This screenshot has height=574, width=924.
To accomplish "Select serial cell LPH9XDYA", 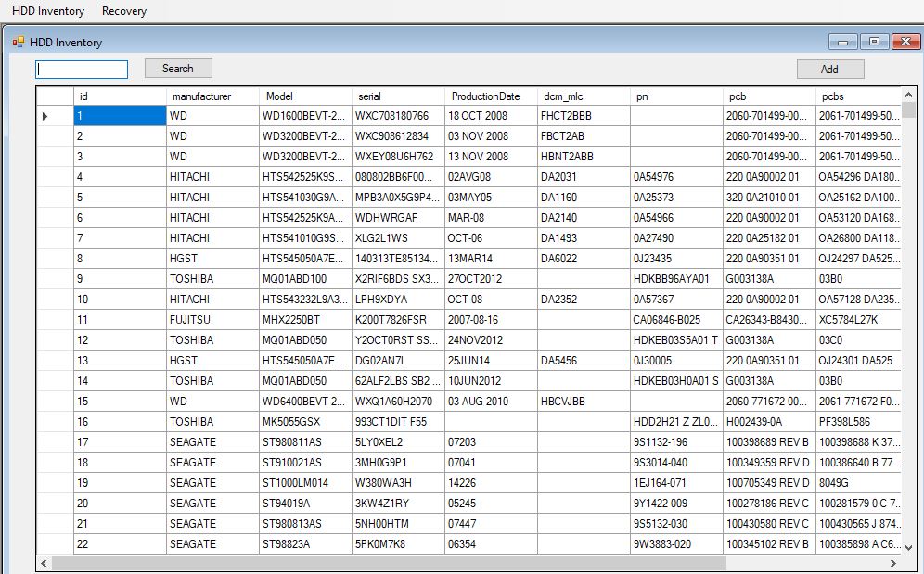I will pos(398,300).
